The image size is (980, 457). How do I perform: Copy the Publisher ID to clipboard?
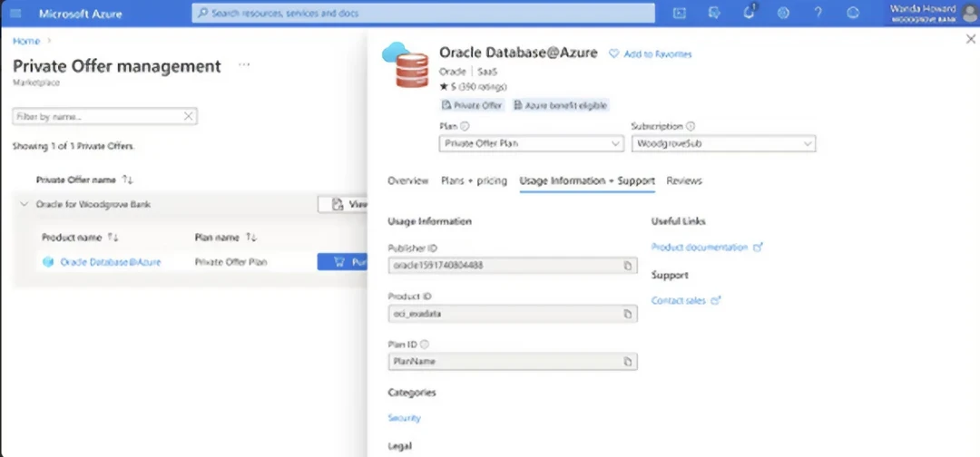point(627,266)
